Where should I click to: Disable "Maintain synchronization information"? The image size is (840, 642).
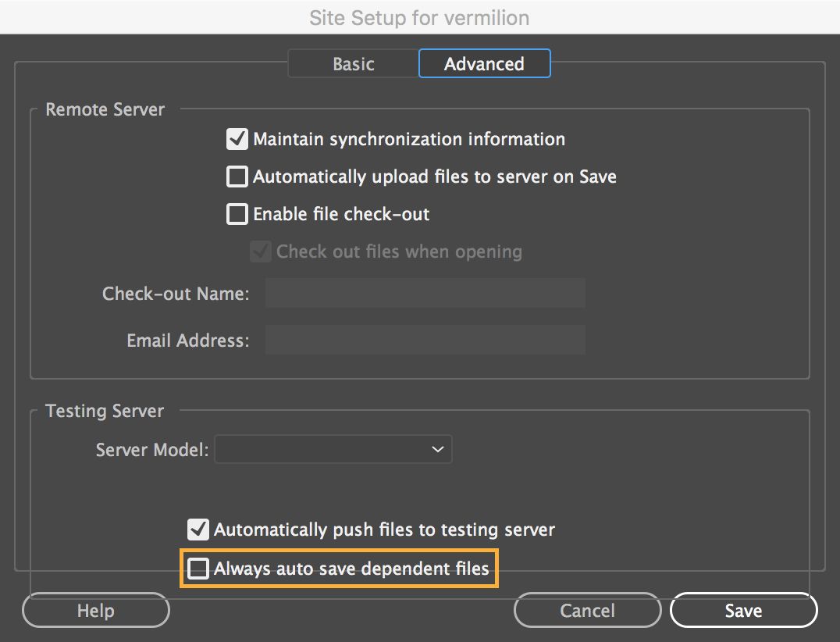[237, 139]
